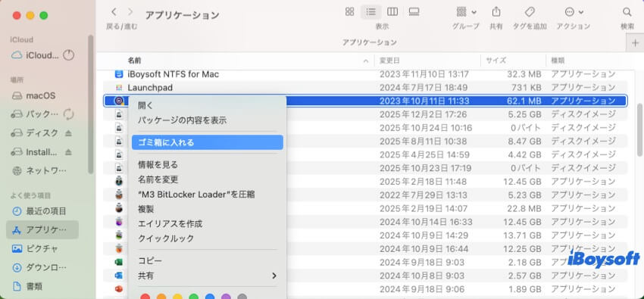This screenshot has width=644, height=299.
Task: Click date 2022年7月29日 13:13
Action: coord(424,195)
